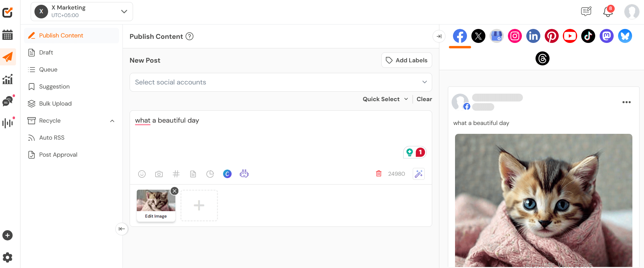Open the AI robot assistant icon
Screen dimensions: 644x268
click(x=244, y=174)
